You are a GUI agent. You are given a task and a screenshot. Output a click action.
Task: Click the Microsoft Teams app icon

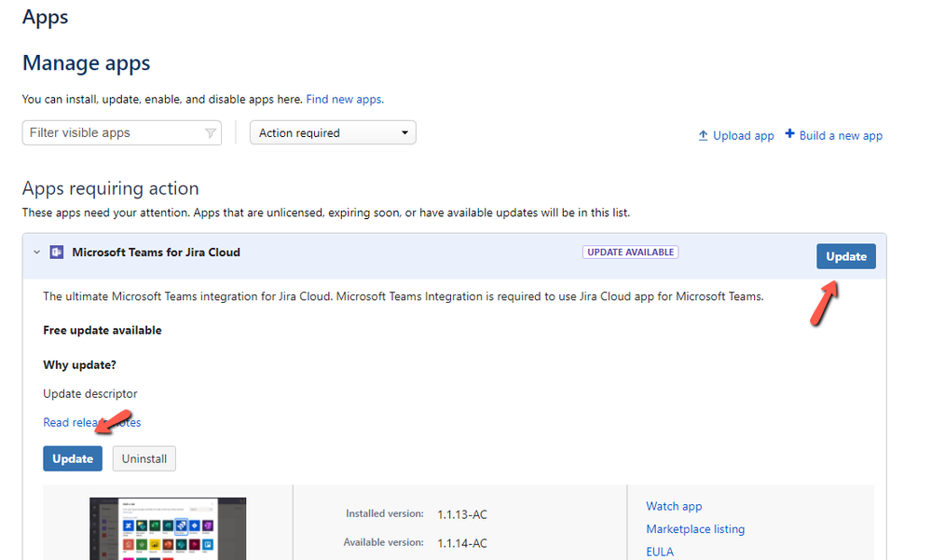[x=57, y=253]
